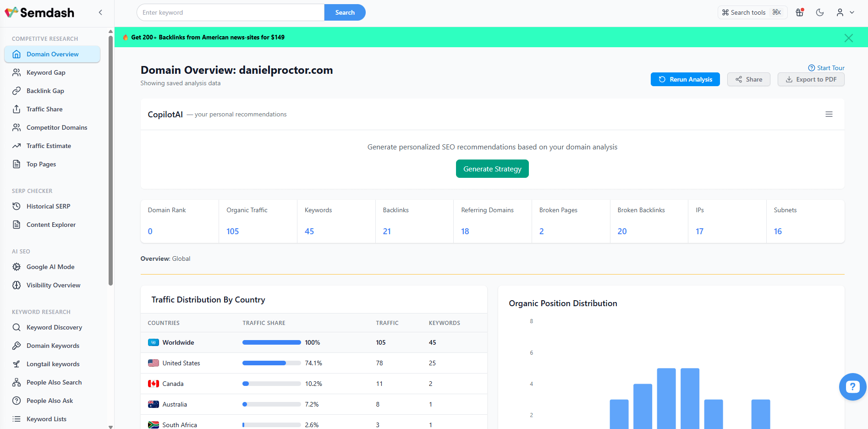Select Backlink Gap in the sidebar
The width and height of the screenshot is (868, 429).
[45, 91]
